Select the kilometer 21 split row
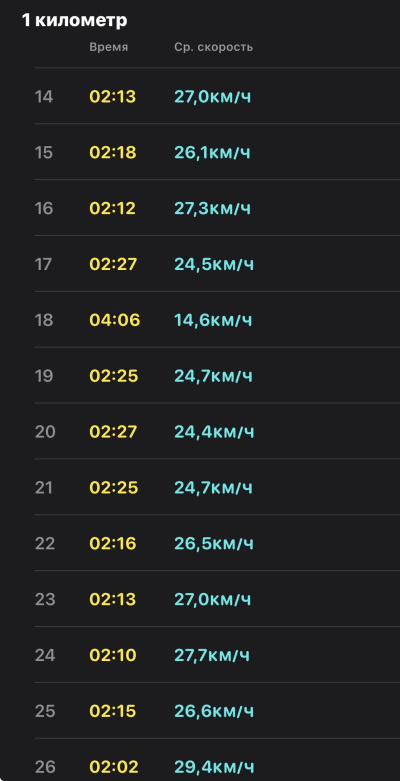Screen dimensions: 400x781 [217, 487]
